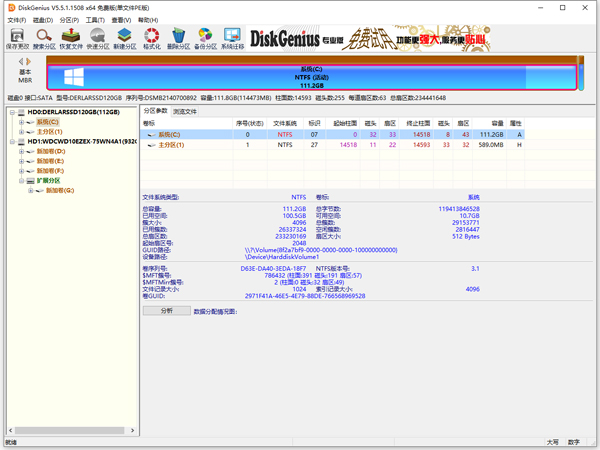Select HD1:WDCWD10EZEX disk in the tree
This screenshot has height=450, width=600.
[82, 142]
